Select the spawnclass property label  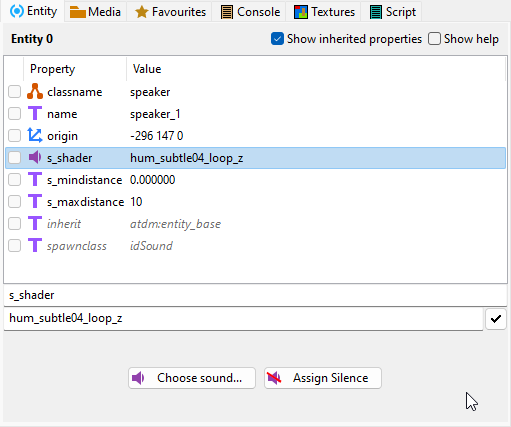77,246
